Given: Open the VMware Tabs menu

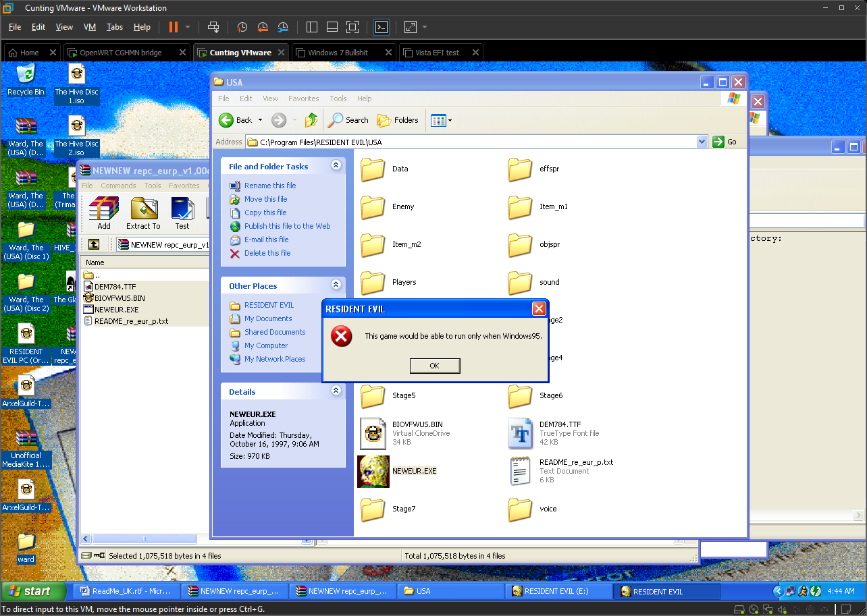Looking at the screenshot, I should tap(115, 27).
